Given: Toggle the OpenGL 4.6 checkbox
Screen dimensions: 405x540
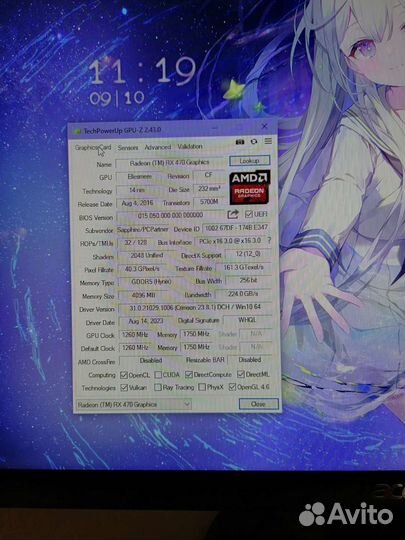Looking at the screenshot, I should click(232, 387).
